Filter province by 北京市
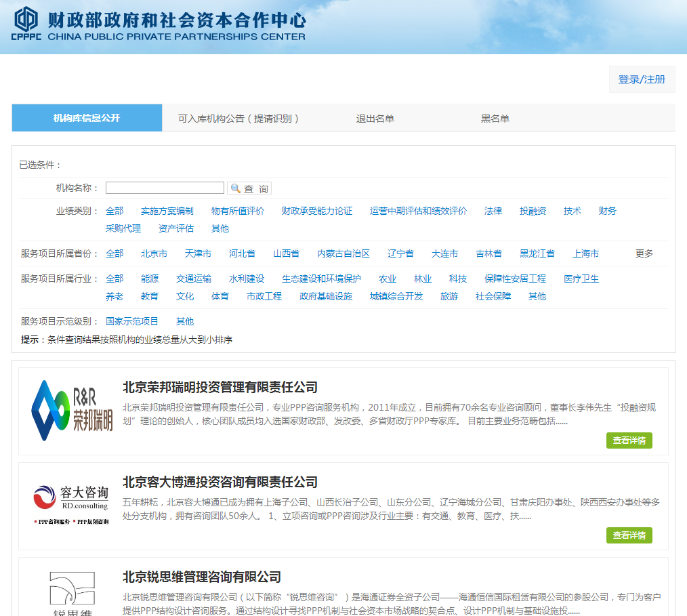 [x=154, y=253]
